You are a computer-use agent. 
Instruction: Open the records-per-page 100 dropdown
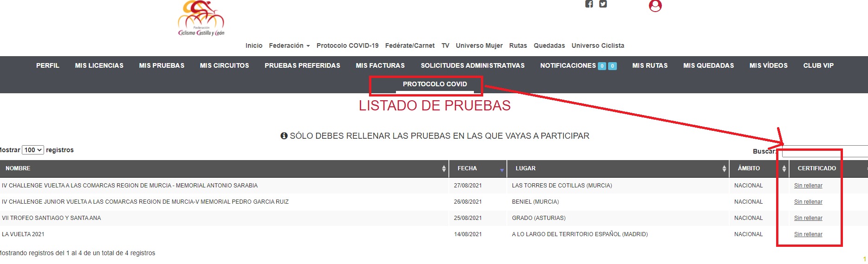point(33,150)
